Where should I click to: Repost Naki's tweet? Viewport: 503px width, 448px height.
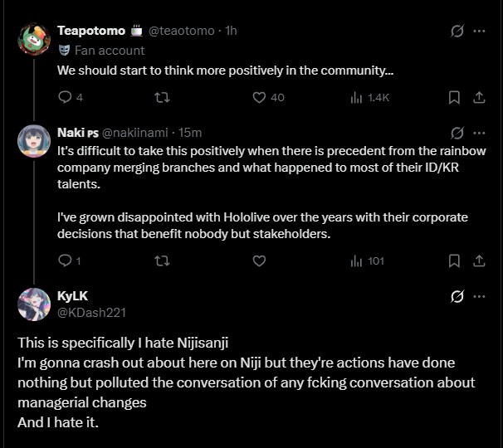pyautogui.click(x=162, y=261)
